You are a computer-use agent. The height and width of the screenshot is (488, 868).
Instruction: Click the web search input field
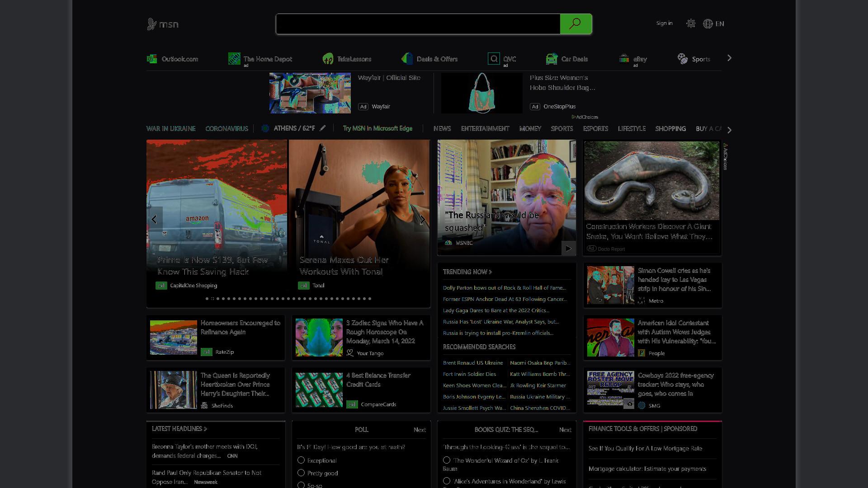point(418,24)
